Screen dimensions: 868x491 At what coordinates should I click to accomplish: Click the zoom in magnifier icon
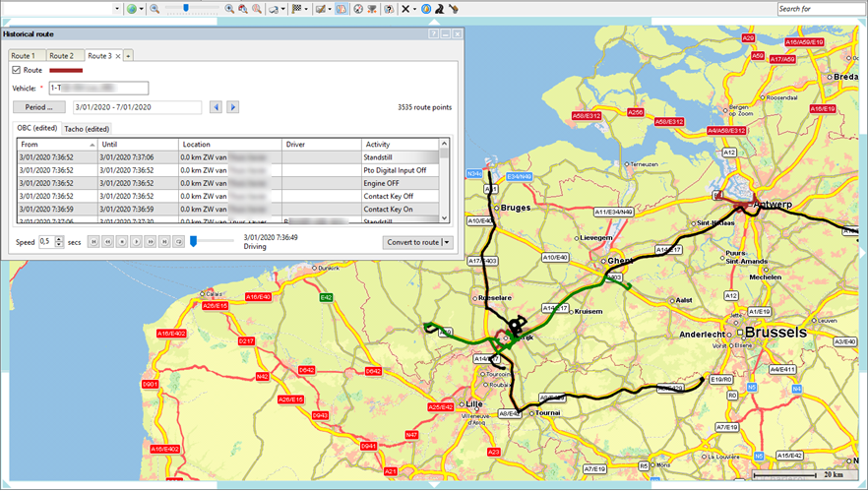(229, 8)
